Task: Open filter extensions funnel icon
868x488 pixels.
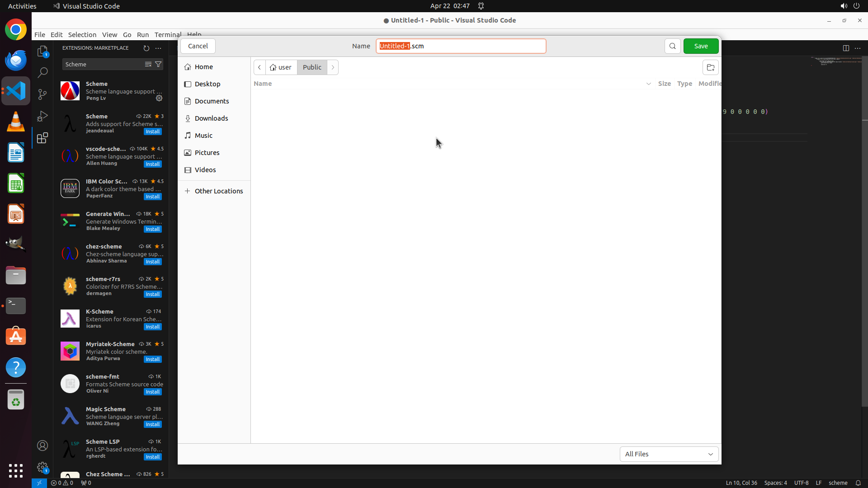Action: click(x=158, y=64)
